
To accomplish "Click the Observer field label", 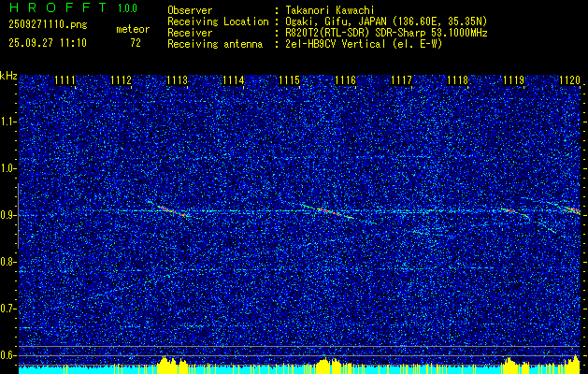I will 190,10.
